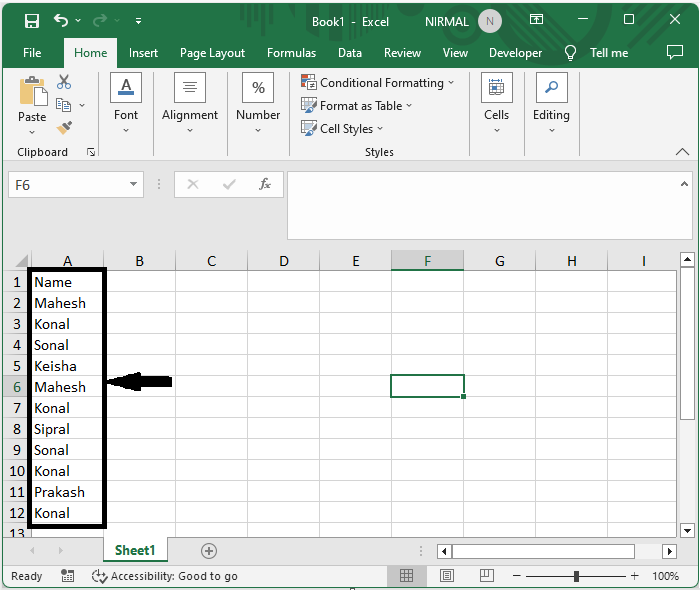Viewport: 700px width, 590px height.
Task: Click cell A8 containing Sipral
Action: point(67,429)
